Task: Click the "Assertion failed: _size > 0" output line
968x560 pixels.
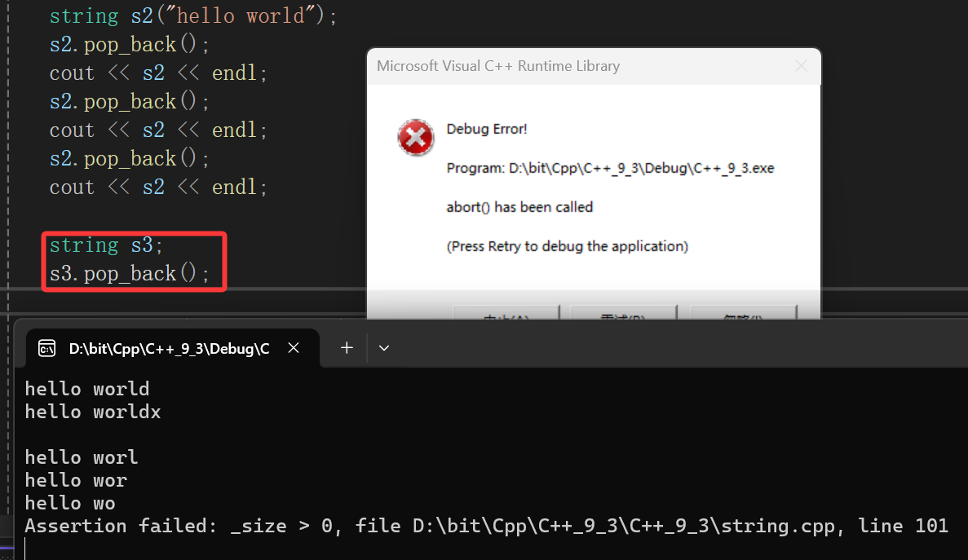Action: [x=487, y=526]
